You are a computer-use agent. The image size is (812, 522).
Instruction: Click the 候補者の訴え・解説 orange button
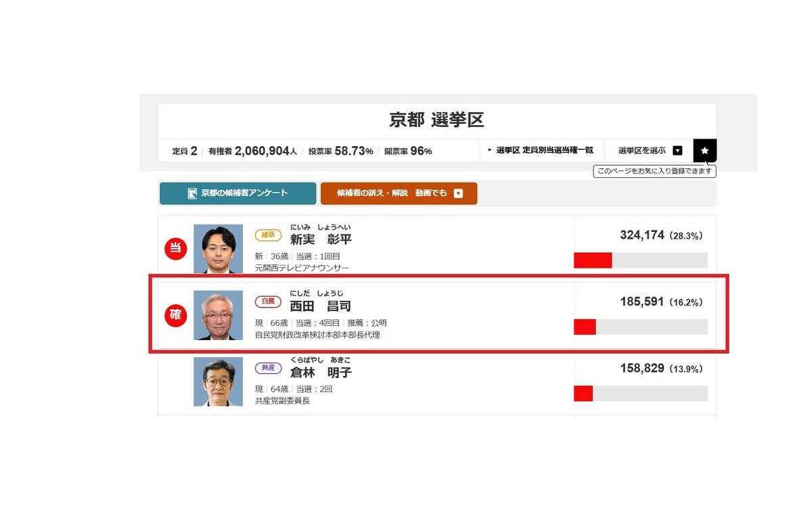pos(399,193)
